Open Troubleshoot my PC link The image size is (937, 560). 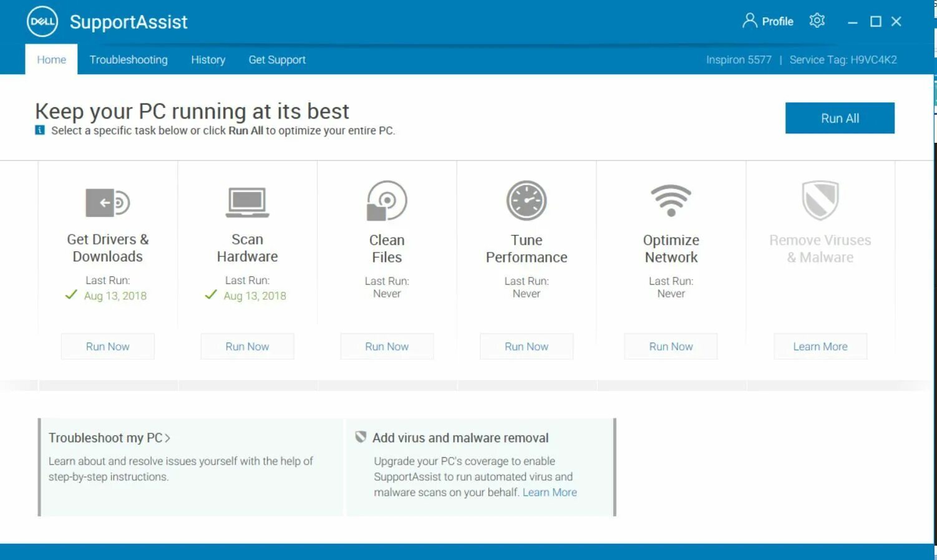pyautogui.click(x=105, y=438)
